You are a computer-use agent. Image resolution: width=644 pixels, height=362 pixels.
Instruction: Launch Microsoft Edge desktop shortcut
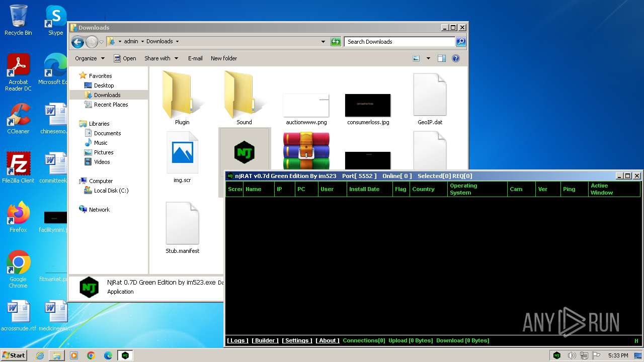pyautogui.click(x=55, y=69)
